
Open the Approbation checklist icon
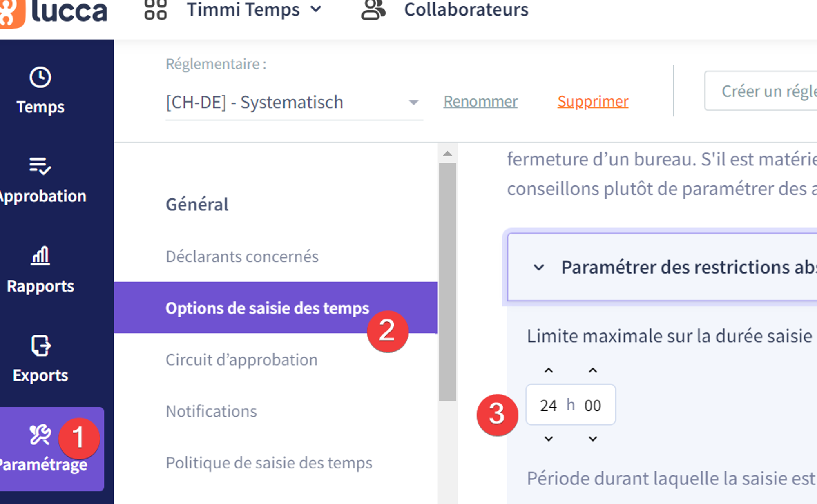click(40, 166)
